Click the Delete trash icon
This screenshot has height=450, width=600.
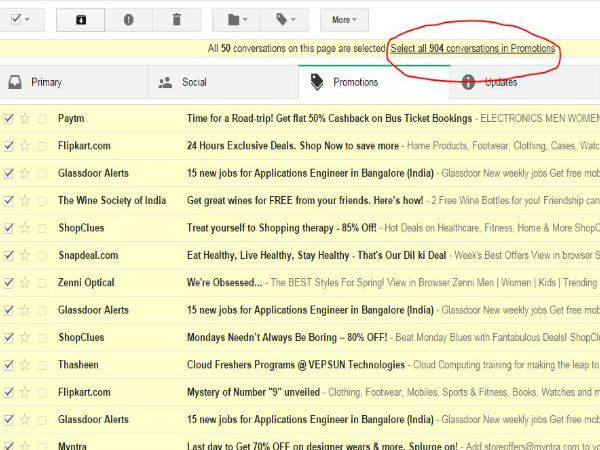click(x=176, y=20)
